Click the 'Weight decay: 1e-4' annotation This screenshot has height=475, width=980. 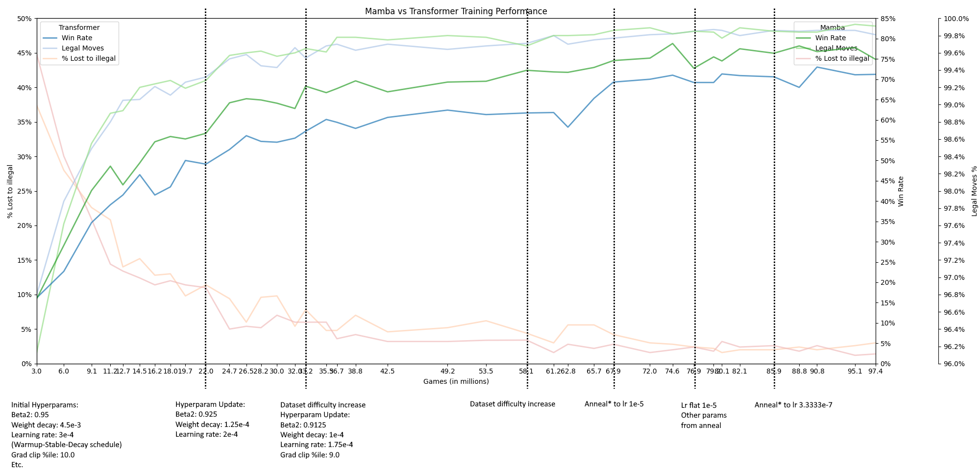(x=312, y=435)
